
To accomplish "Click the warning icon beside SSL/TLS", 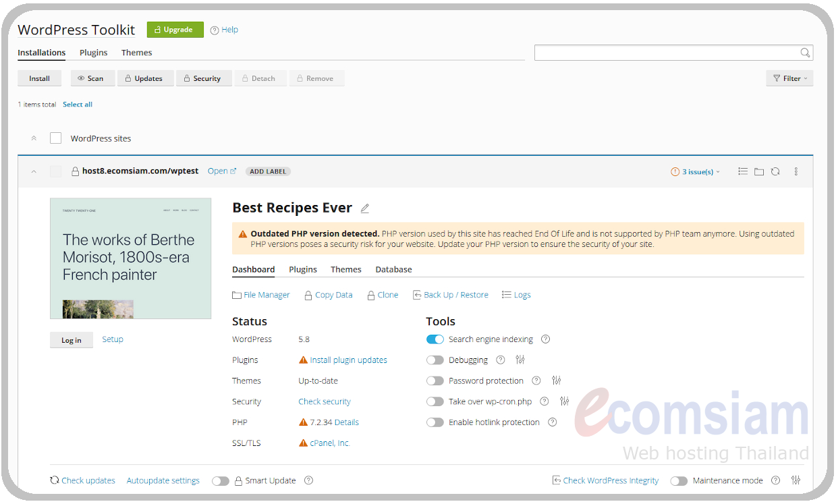I will click(x=303, y=443).
